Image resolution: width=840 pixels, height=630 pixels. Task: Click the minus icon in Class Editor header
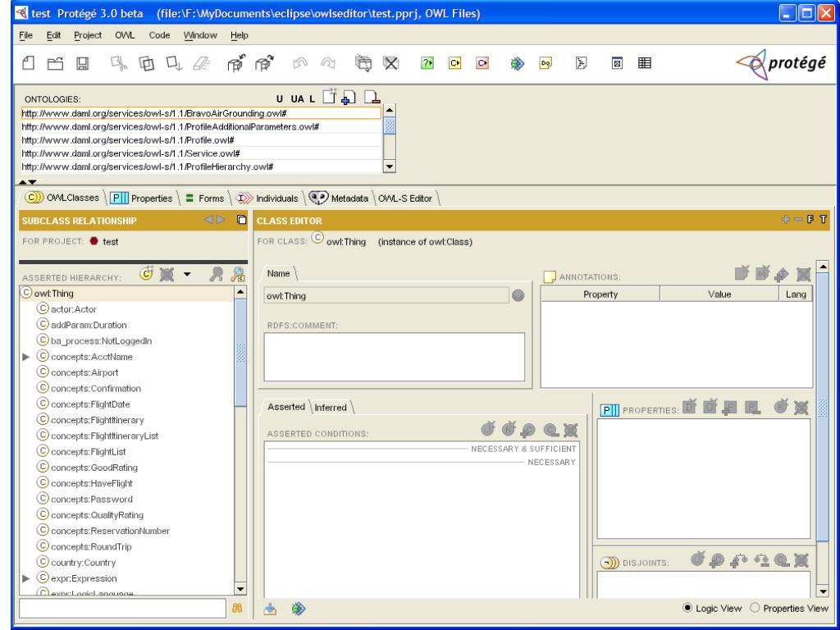(798, 219)
